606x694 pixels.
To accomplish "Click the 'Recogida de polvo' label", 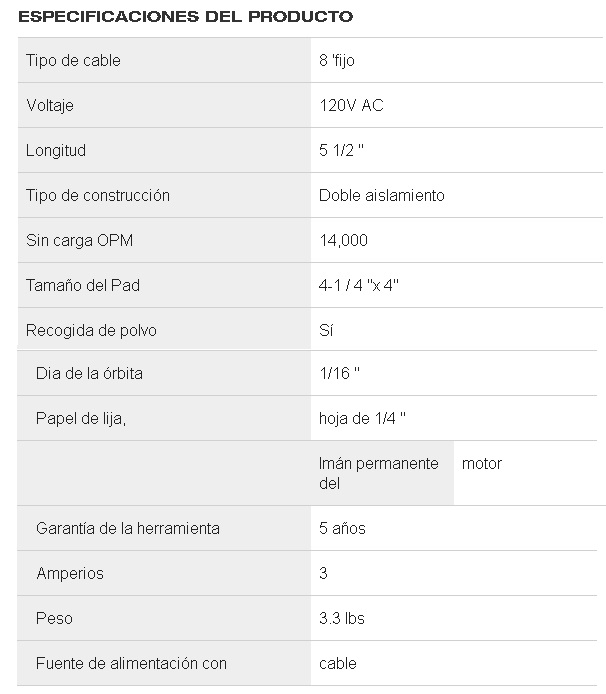I will [91, 331].
